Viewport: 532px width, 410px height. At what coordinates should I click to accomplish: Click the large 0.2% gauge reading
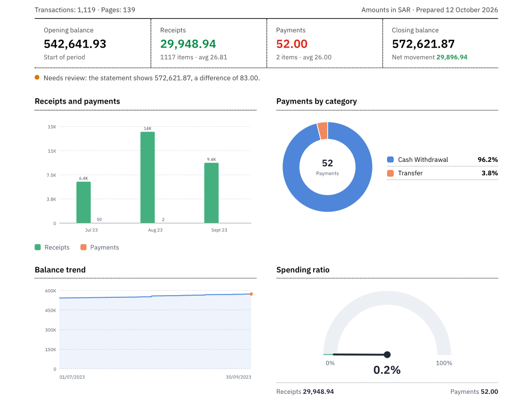(x=387, y=370)
